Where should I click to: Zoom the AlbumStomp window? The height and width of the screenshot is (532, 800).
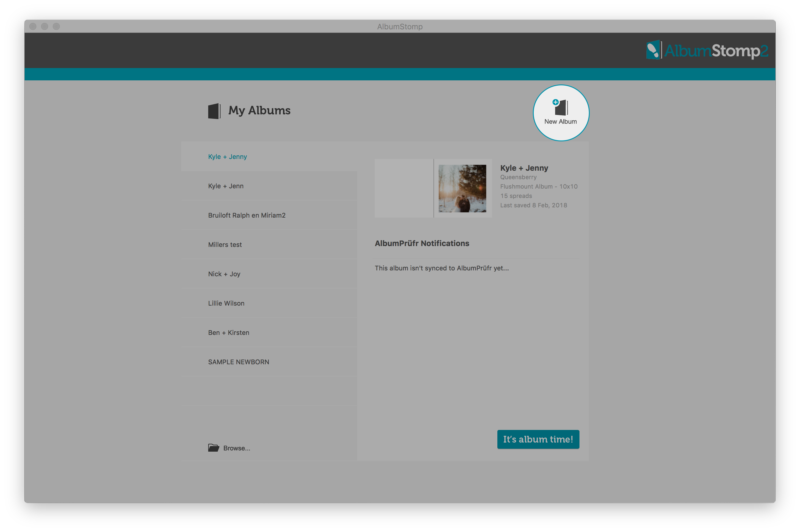(56, 26)
